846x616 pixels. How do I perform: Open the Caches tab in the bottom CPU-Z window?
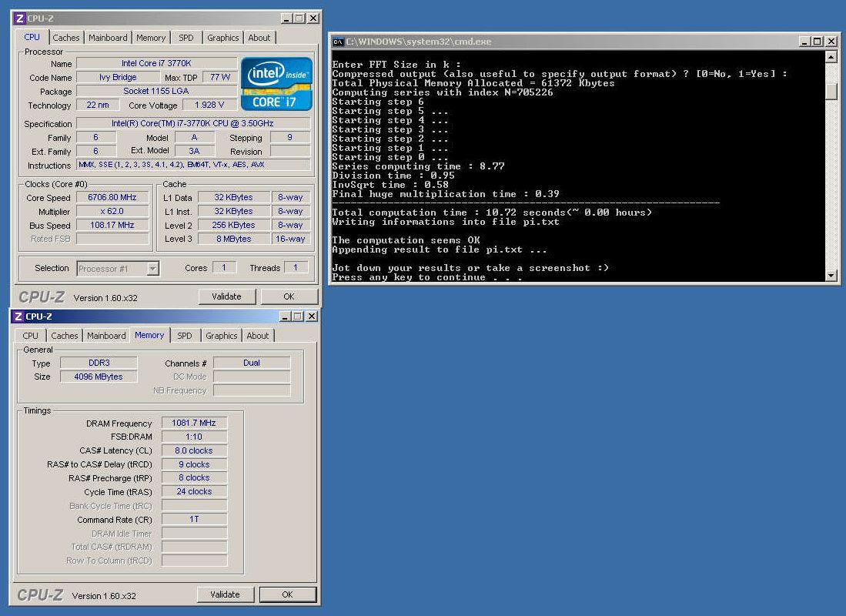pyautogui.click(x=64, y=335)
